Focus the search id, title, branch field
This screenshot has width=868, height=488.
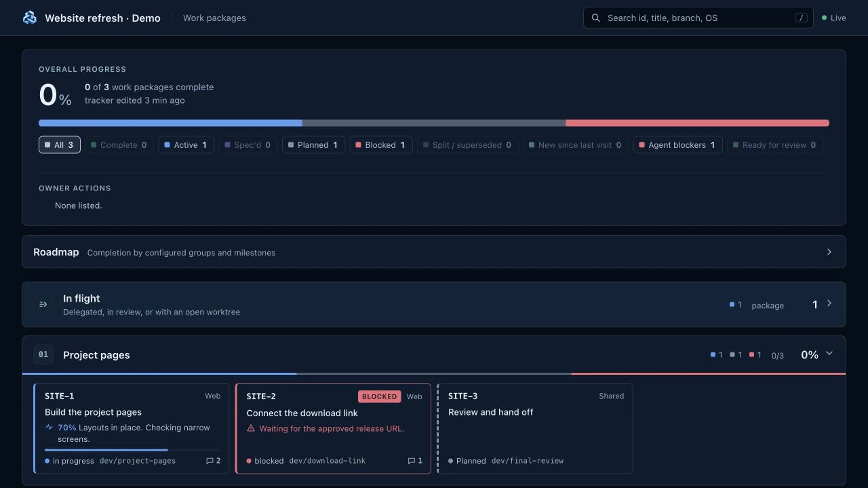pyautogui.click(x=698, y=18)
